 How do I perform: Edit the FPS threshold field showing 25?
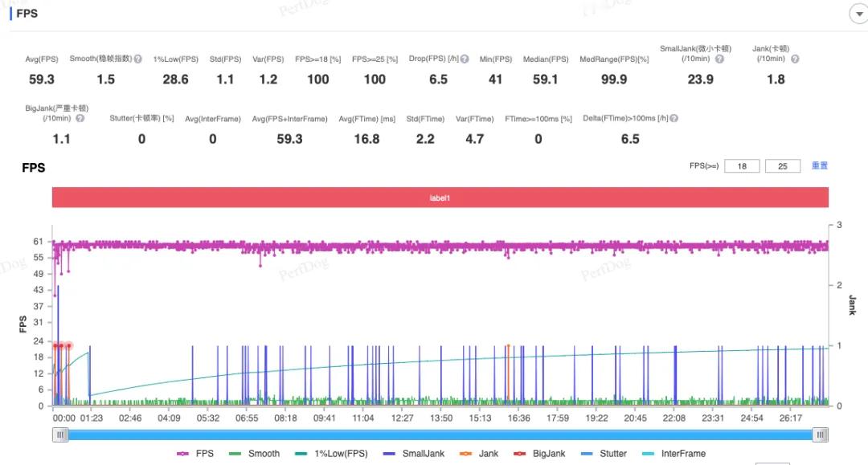pos(782,166)
